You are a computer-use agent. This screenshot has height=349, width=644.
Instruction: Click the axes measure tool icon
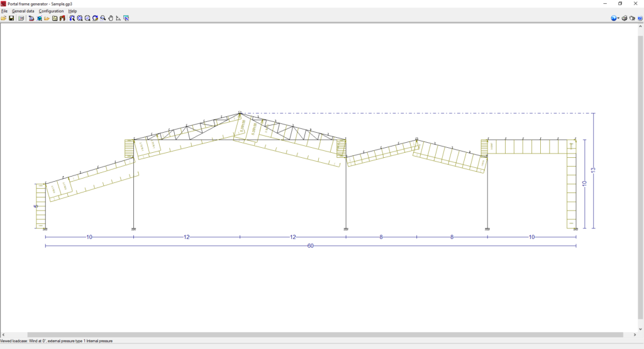118,18
